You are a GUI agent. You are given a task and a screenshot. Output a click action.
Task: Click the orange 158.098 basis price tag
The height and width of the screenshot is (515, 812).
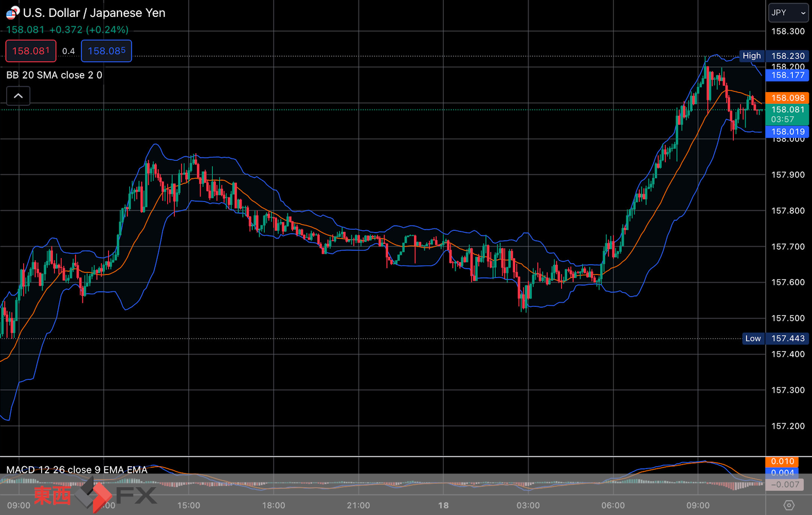coord(787,98)
